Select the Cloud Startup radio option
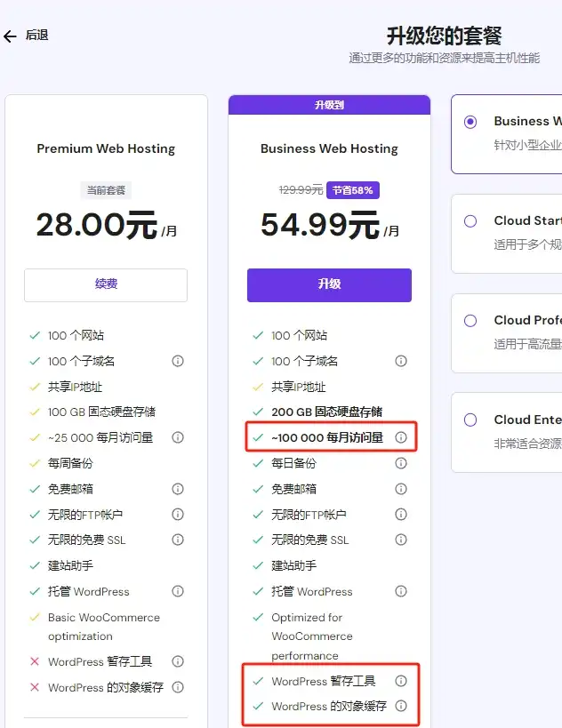562x728 pixels. click(470, 221)
